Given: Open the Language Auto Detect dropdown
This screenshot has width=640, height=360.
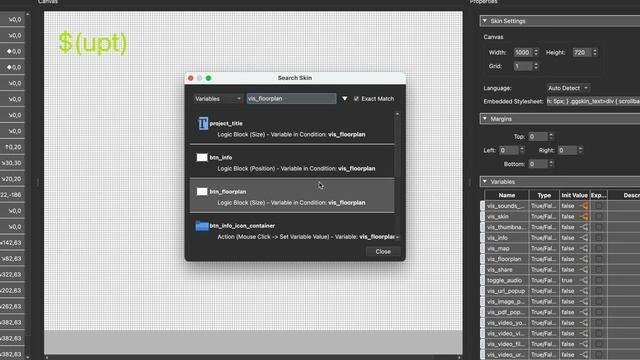Looking at the screenshot, I should (x=568, y=88).
